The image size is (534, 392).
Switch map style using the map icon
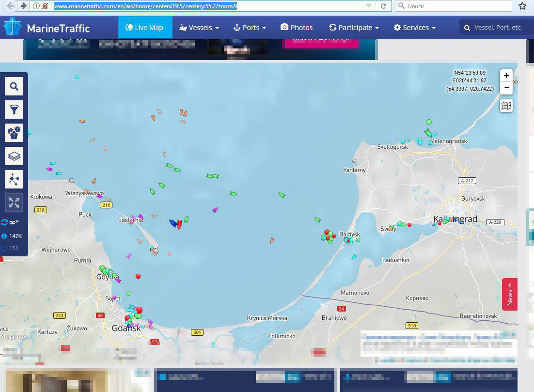tap(506, 106)
